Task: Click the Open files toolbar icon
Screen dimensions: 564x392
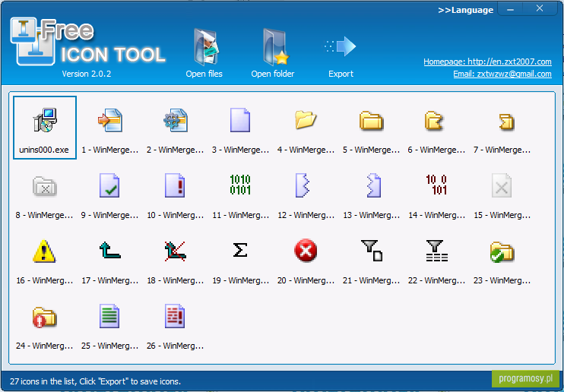Action: 206,47
